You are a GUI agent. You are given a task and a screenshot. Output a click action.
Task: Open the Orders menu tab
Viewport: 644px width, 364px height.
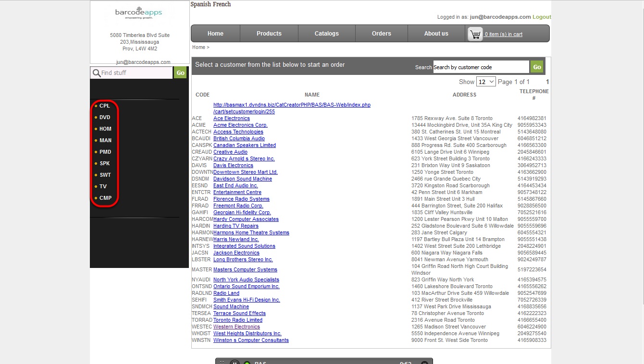click(x=382, y=34)
